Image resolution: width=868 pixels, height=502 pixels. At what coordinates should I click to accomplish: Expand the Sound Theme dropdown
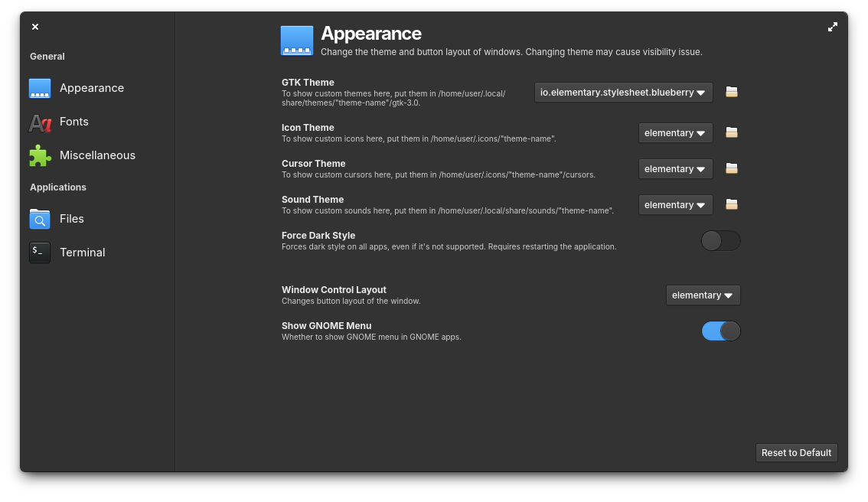tap(675, 205)
